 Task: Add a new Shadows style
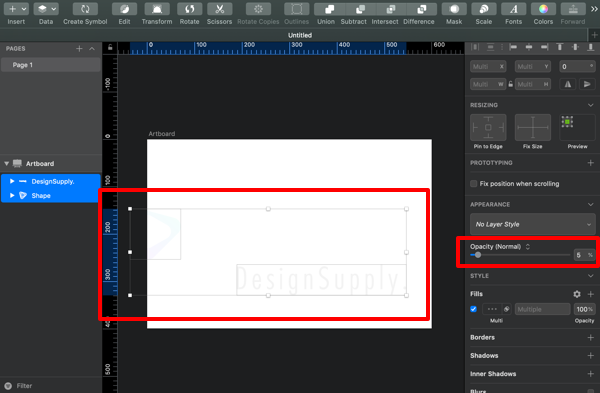(x=590, y=355)
